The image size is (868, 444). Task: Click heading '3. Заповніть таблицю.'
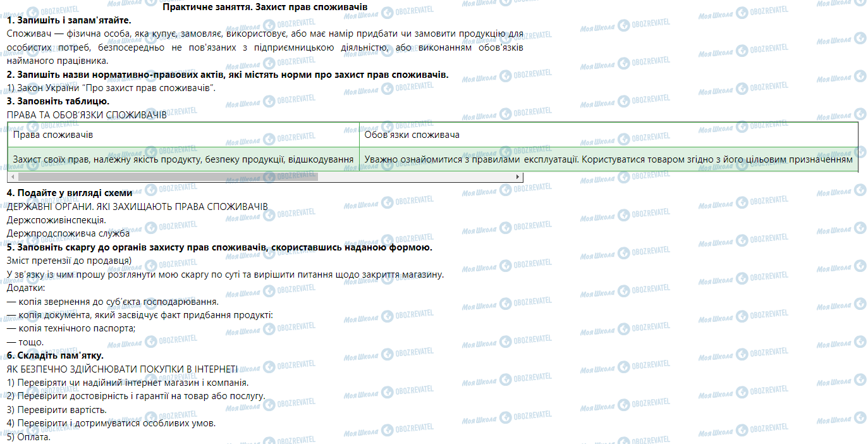pos(58,101)
